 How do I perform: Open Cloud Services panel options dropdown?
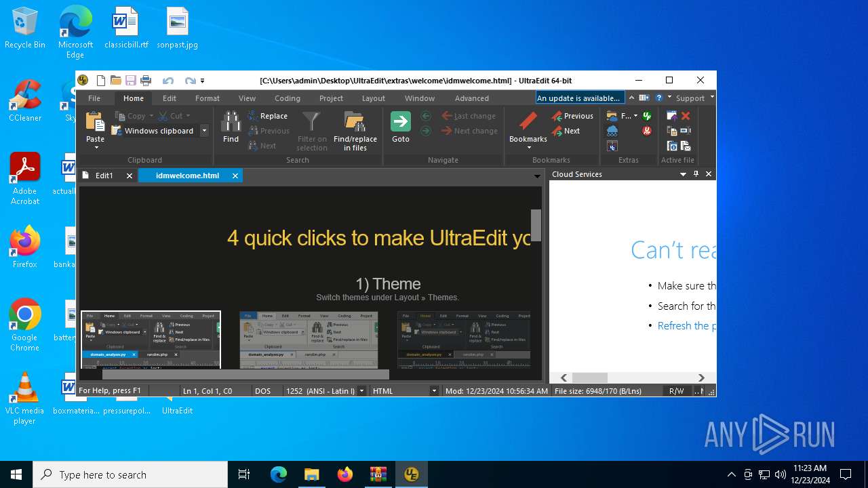[683, 174]
